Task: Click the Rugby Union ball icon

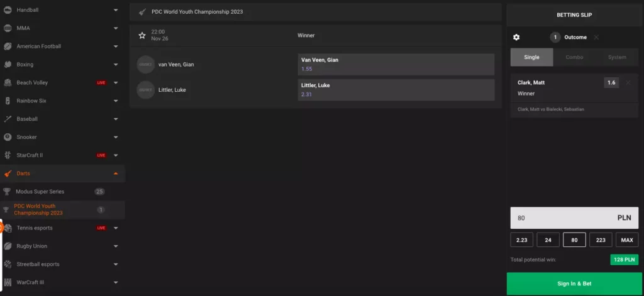Action: click(x=8, y=246)
